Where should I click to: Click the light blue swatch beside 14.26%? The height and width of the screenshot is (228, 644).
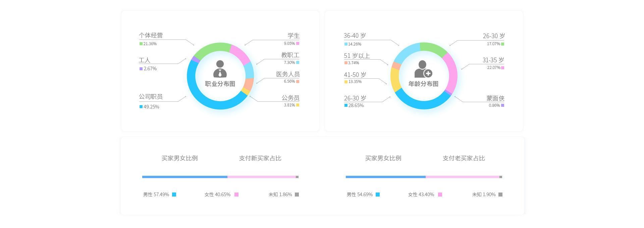(x=346, y=44)
